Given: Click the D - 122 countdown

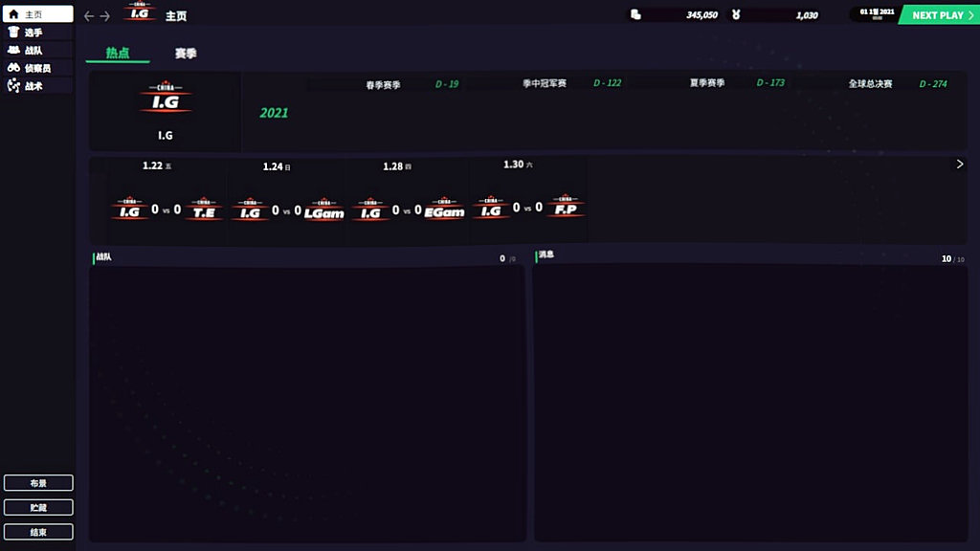Looking at the screenshot, I should click(x=607, y=82).
